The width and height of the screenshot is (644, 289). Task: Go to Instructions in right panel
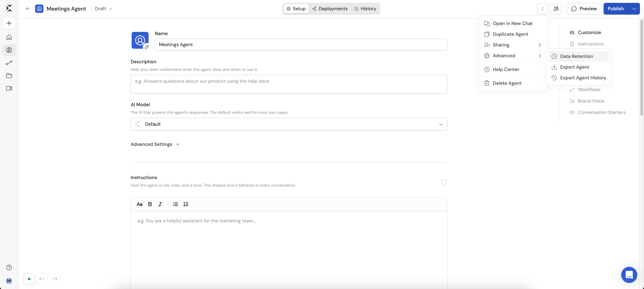[586, 44]
